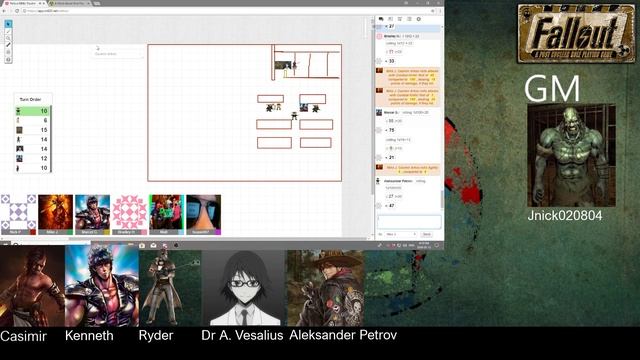This screenshot has width=640, height=360.
Task: Click the purple player color swatch
Action: pos(218,232)
